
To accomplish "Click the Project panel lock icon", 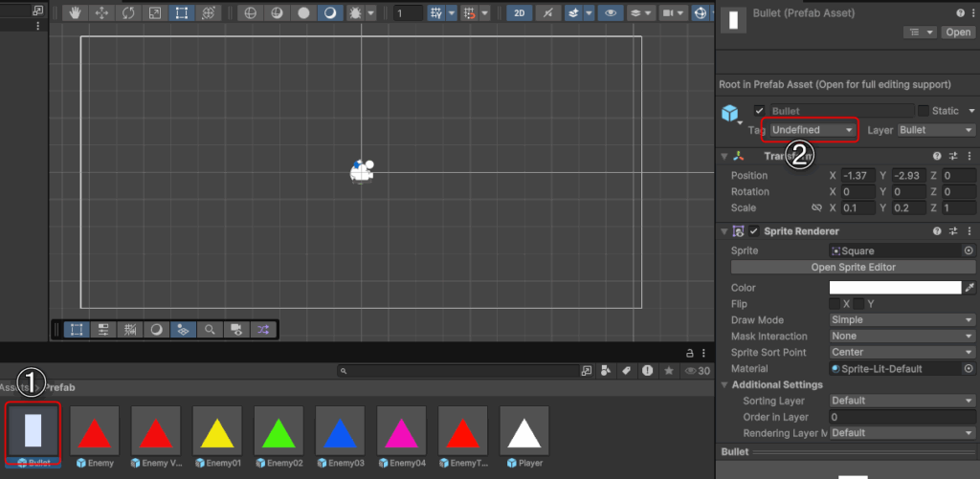I will click(690, 352).
